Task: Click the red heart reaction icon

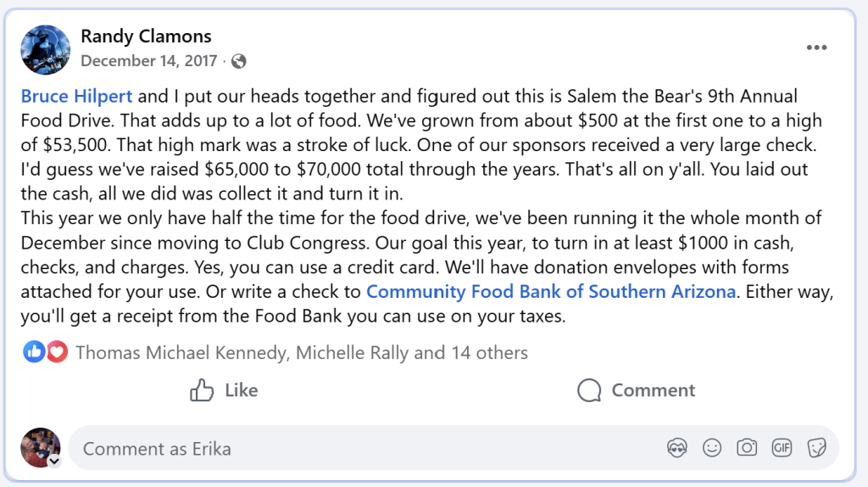Action: click(x=57, y=352)
